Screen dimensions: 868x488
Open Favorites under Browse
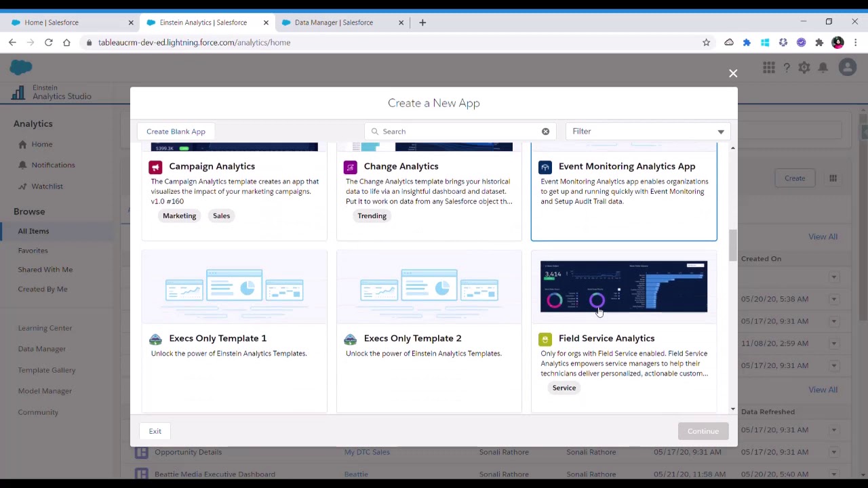click(x=33, y=251)
